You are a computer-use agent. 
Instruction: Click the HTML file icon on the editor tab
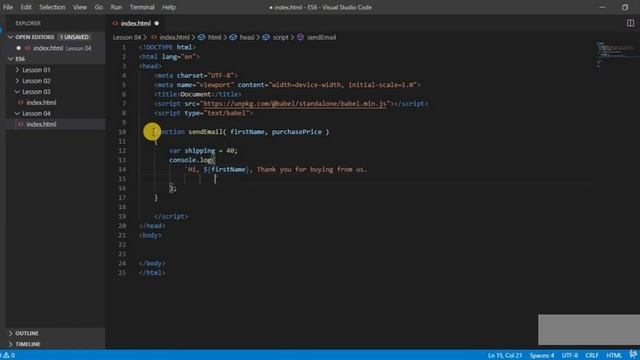(x=115, y=23)
